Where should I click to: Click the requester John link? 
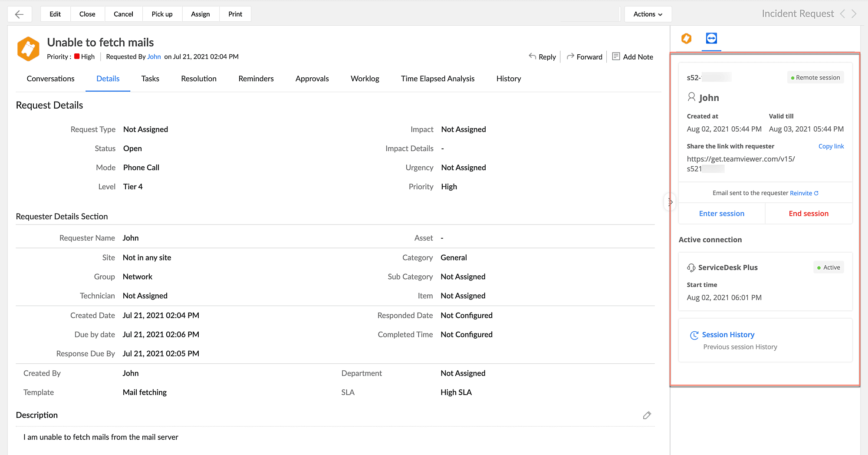[154, 57]
